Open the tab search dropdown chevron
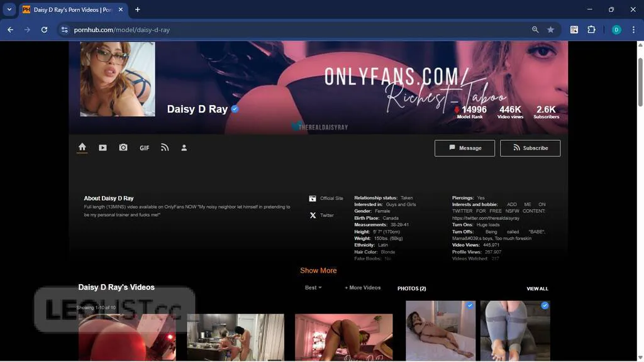The width and height of the screenshot is (644, 362). coord(9,9)
